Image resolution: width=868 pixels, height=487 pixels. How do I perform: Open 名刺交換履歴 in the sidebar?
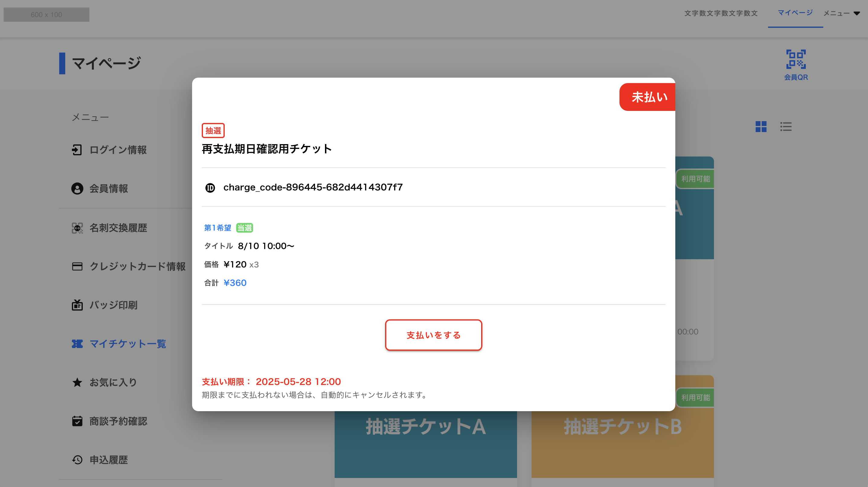[118, 228]
